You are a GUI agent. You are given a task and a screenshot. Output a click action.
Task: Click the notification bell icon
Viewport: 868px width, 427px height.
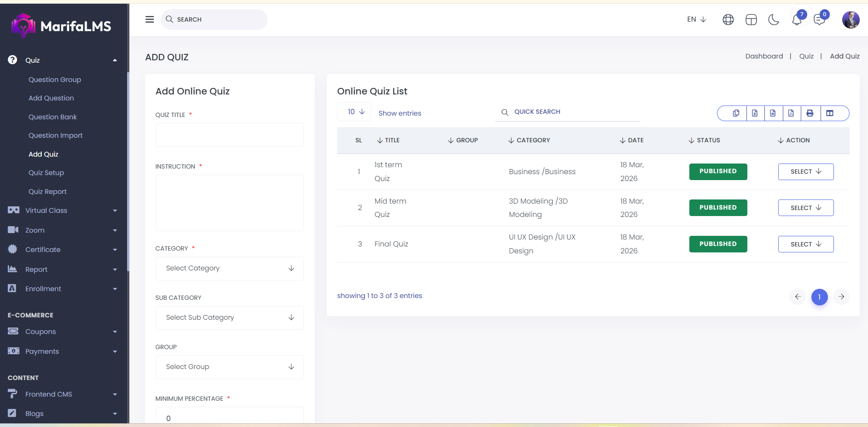(797, 20)
